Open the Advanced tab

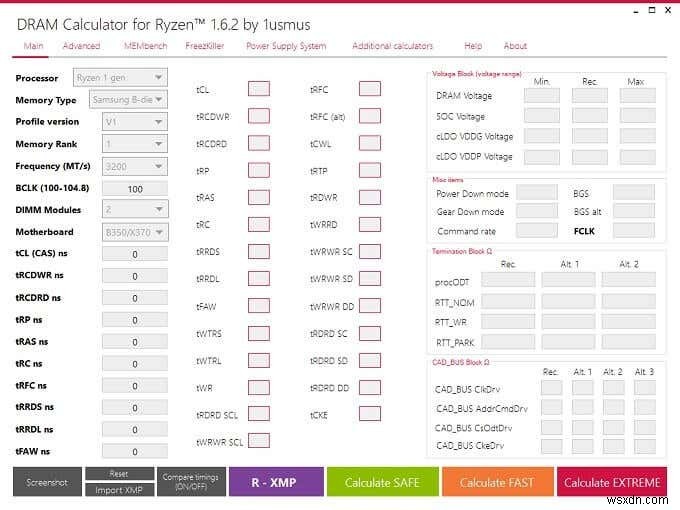(82, 46)
